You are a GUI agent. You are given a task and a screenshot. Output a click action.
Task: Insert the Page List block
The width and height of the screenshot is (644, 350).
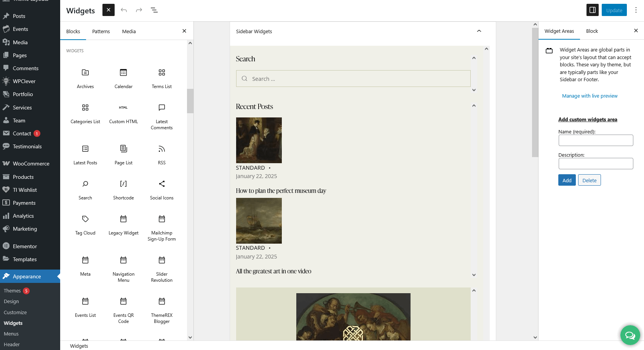(x=123, y=155)
